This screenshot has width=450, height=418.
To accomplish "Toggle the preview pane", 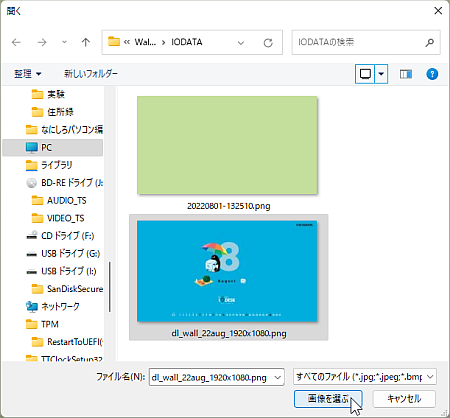I will (x=406, y=74).
